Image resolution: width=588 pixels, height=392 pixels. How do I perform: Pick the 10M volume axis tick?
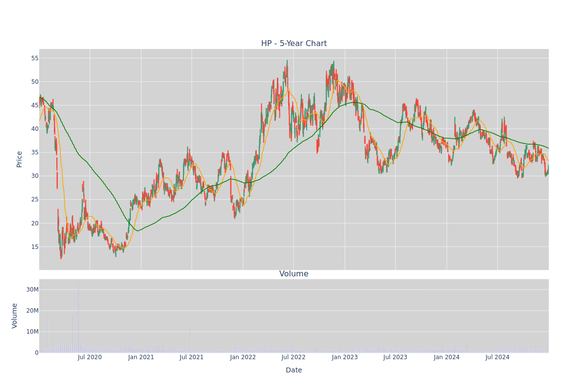point(32,332)
